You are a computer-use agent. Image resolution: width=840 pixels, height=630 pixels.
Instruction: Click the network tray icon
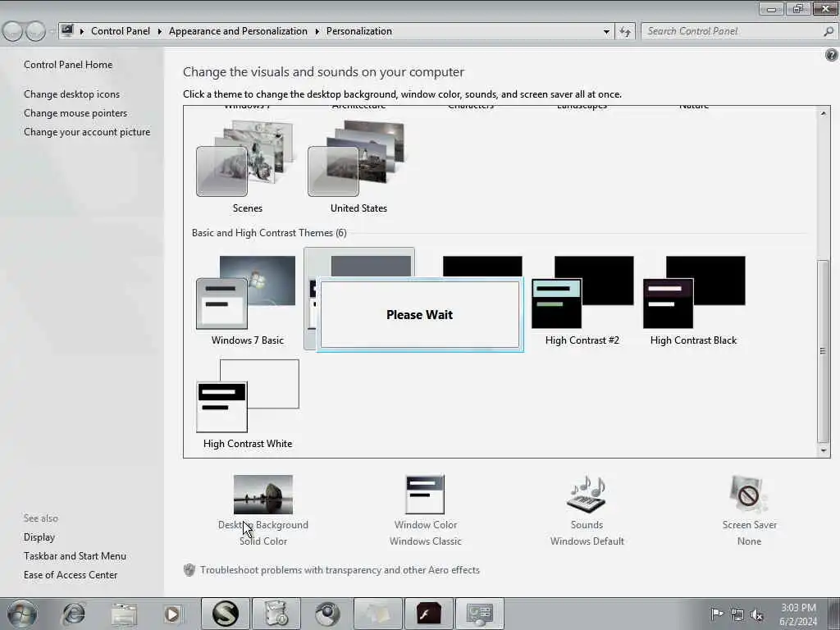[x=737, y=614]
